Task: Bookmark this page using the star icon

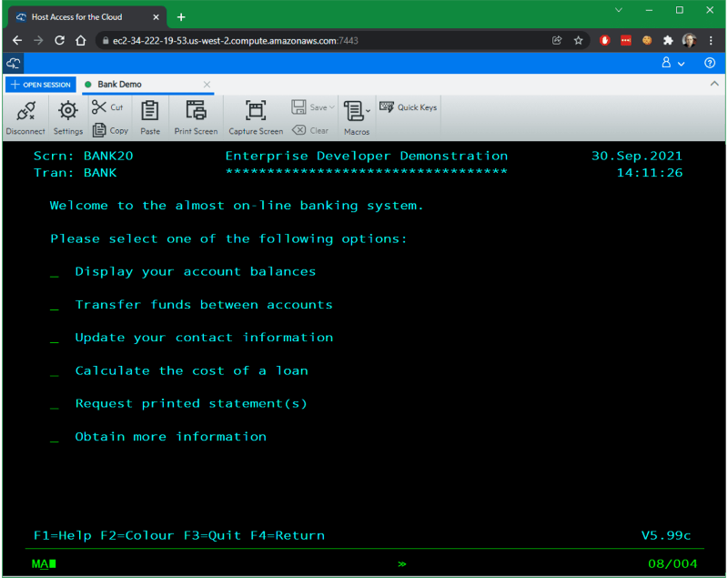Action: pos(580,39)
